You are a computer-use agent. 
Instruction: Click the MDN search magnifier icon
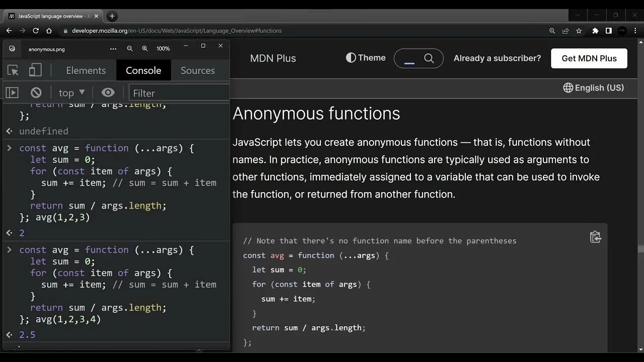pyautogui.click(x=429, y=58)
